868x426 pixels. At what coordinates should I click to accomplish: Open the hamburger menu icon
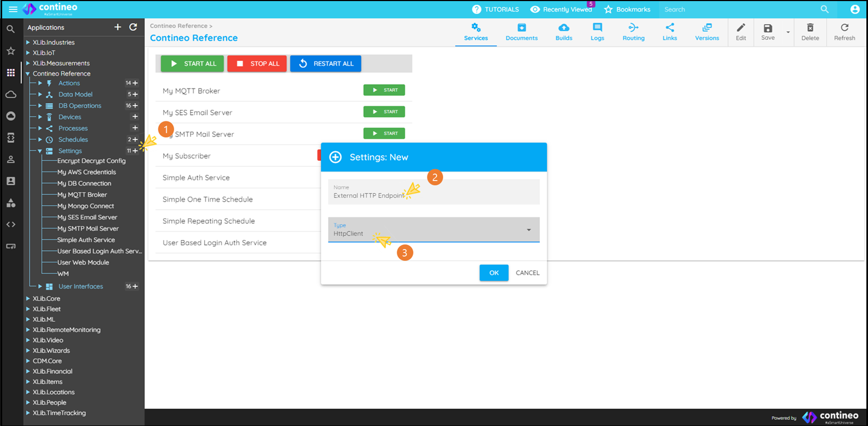click(x=13, y=9)
